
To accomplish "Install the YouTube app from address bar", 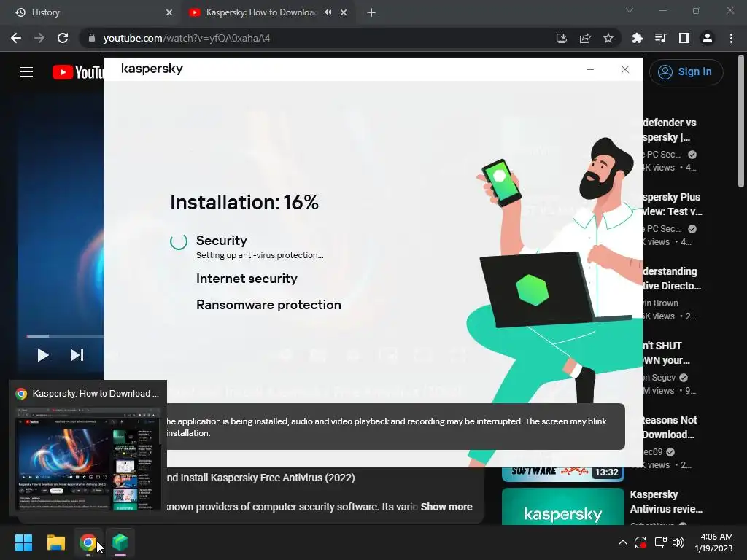I will point(562,38).
